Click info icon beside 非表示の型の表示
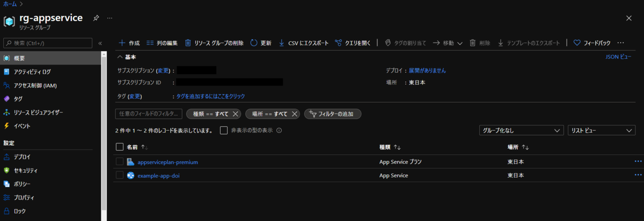Image resolution: width=644 pixels, height=221 pixels. tap(279, 130)
